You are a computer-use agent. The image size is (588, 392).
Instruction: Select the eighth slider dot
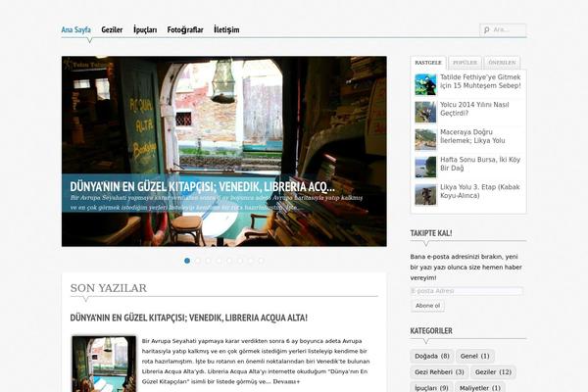click(x=261, y=261)
